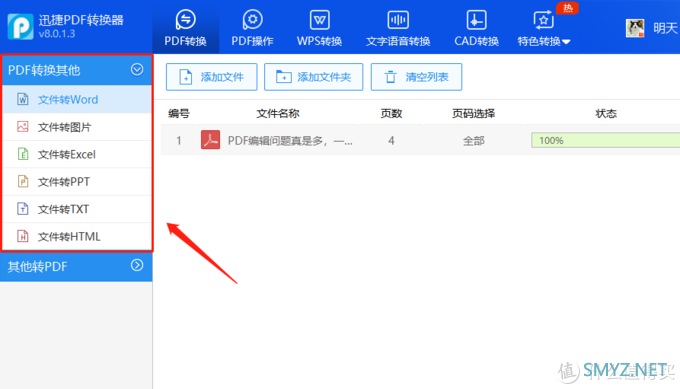
Task: Select the 文字语音转换 tab
Action: click(398, 28)
